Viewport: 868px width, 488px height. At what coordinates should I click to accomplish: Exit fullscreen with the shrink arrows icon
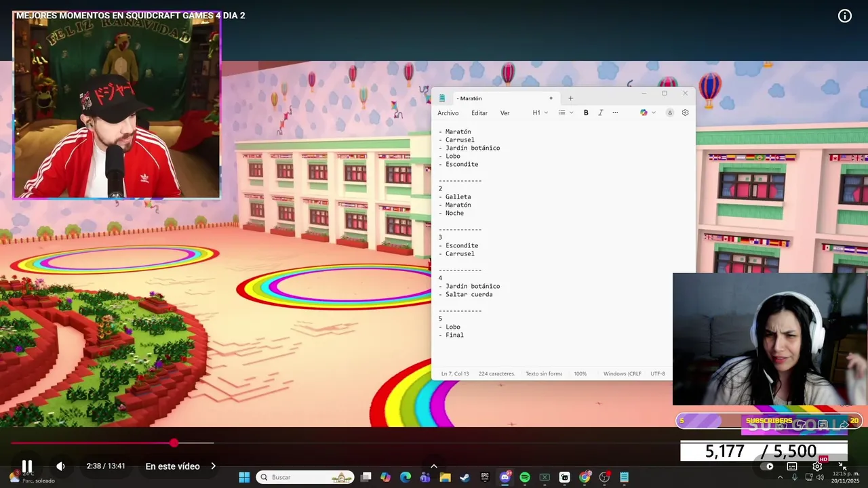point(843,466)
